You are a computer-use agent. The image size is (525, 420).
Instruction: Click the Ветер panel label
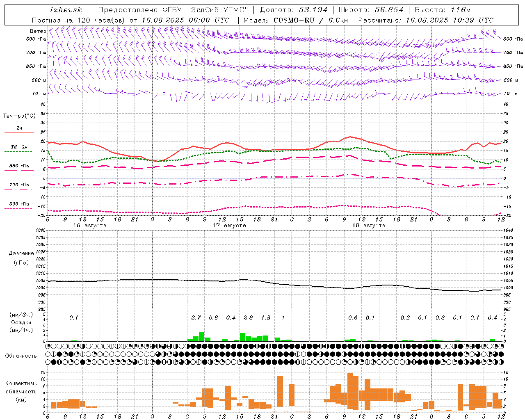click(38, 31)
